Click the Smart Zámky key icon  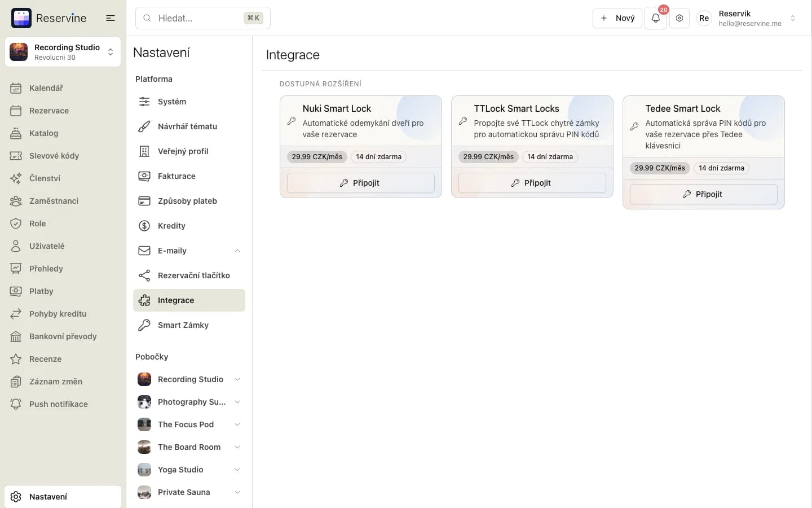tap(144, 325)
